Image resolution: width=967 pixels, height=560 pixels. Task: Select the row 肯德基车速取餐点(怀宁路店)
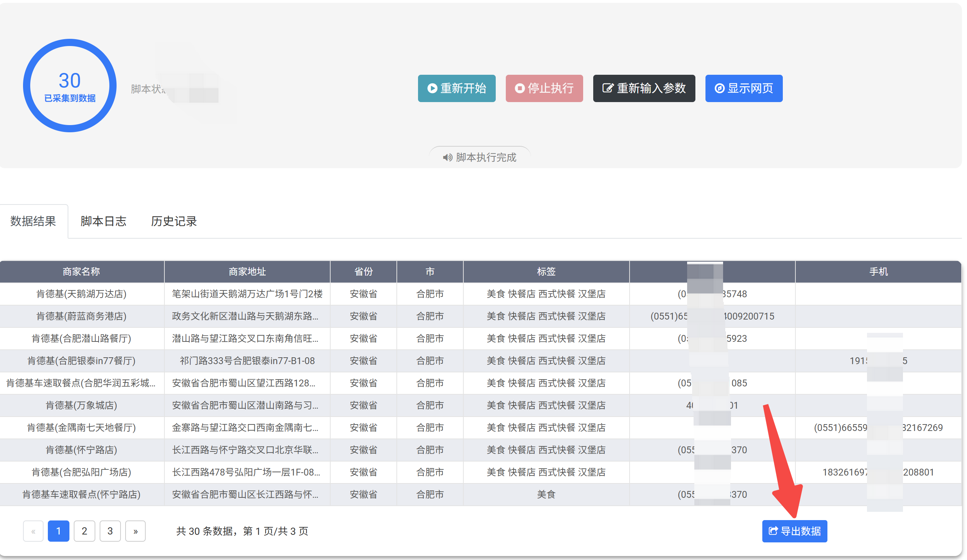(x=480, y=495)
